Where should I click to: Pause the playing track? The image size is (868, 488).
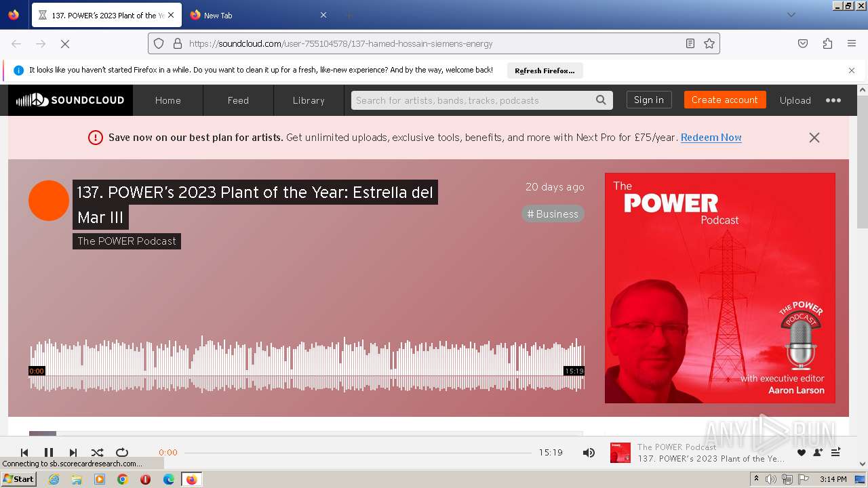point(49,452)
